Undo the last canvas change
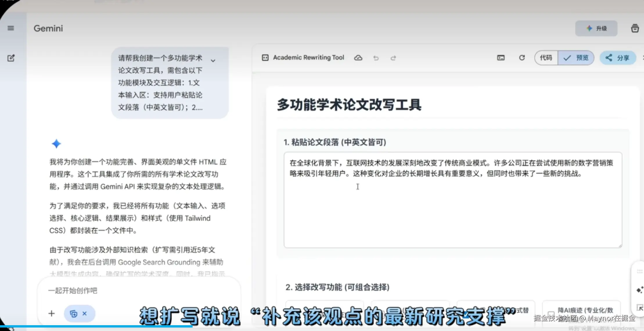 click(x=376, y=58)
